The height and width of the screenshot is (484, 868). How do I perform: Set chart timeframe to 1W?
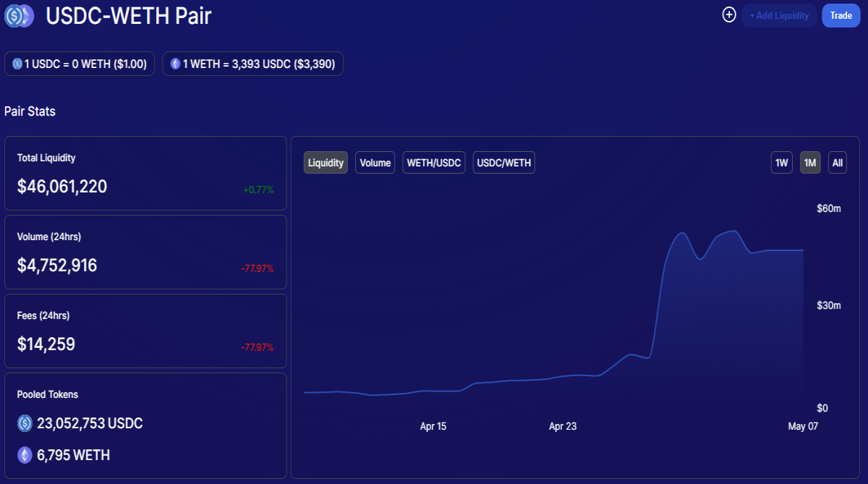tap(782, 163)
